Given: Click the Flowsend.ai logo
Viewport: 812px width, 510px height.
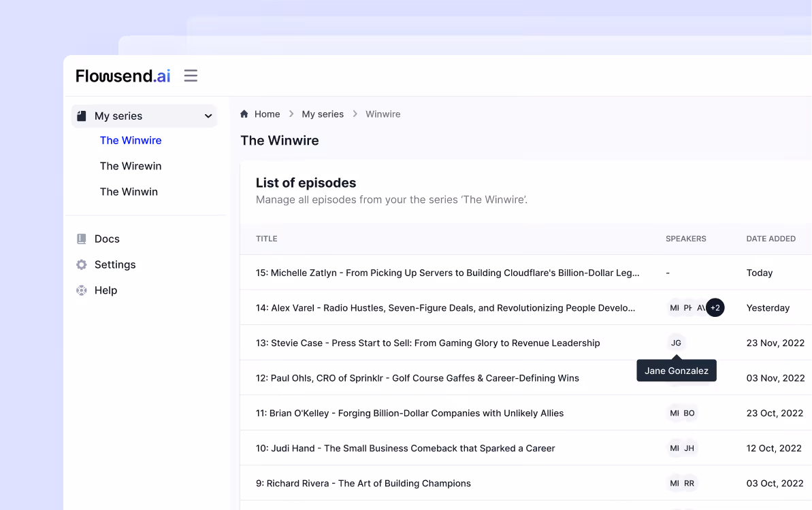Looking at the screenshot, I should coord(123,76).
